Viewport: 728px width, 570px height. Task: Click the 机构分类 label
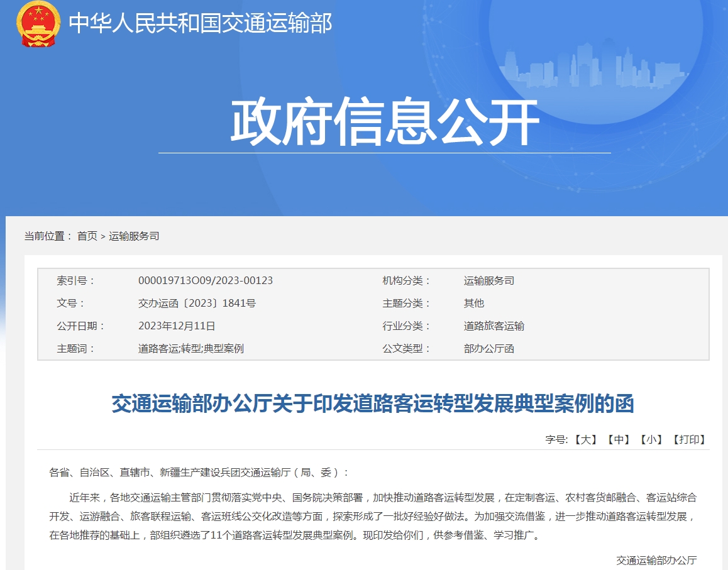pyautogui.click(x=406, y=280)
